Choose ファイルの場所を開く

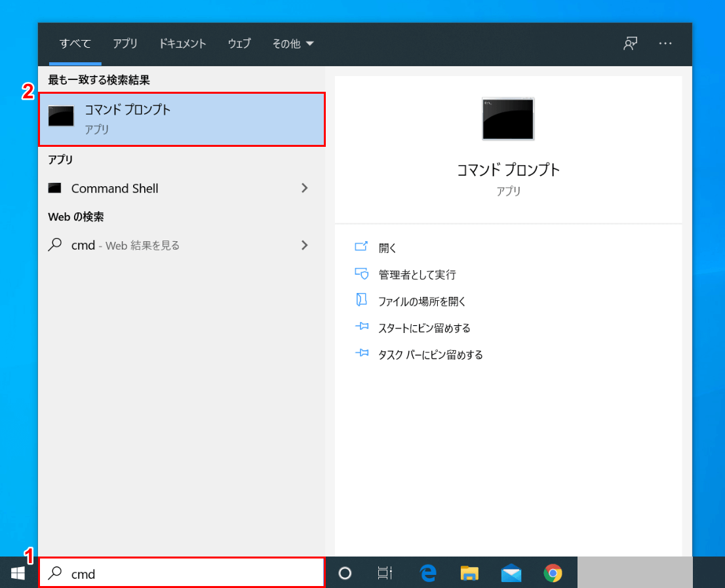421,302
